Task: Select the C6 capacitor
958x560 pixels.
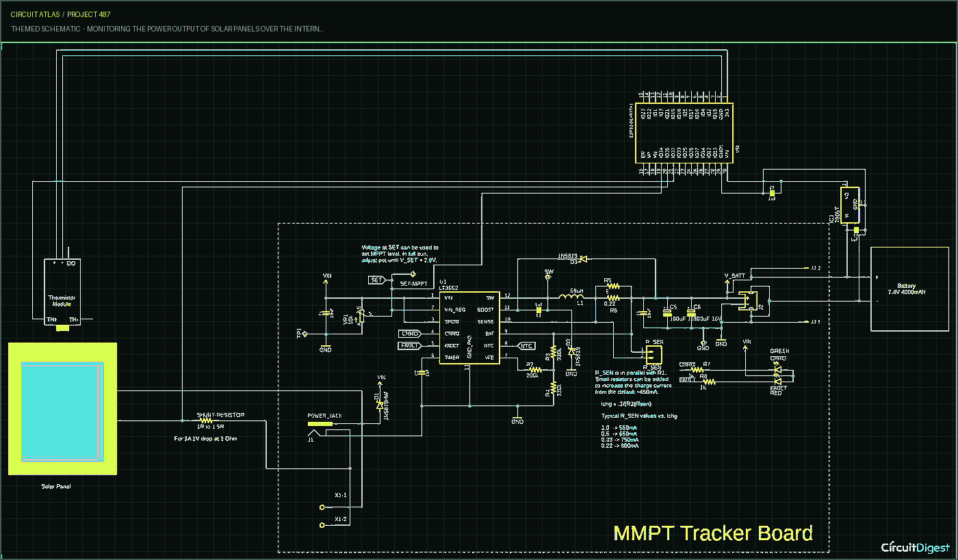Action: (x=690, y=314)
